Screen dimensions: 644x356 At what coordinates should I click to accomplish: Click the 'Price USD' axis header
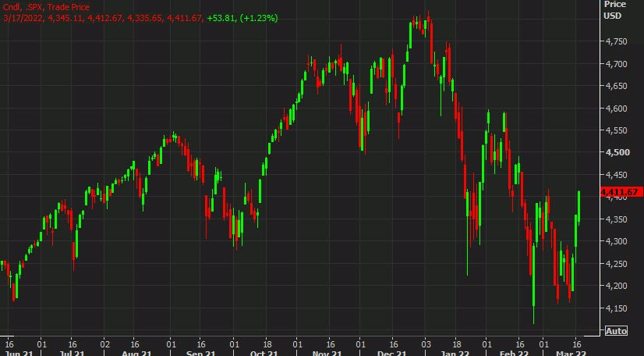[614, 10]
